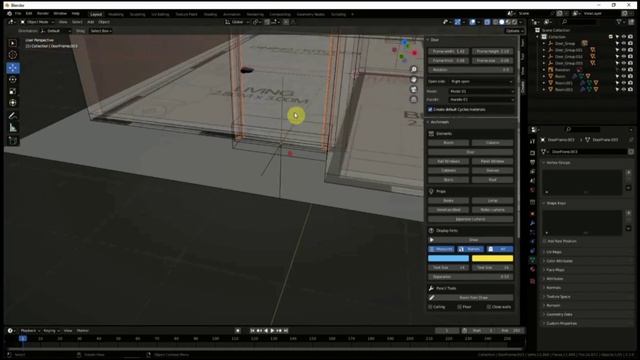This screenshot has height=360, width=640.
Task: Toggle Add Rest Position checkbox
Action: pyautogui.click(x=544, y=241)
